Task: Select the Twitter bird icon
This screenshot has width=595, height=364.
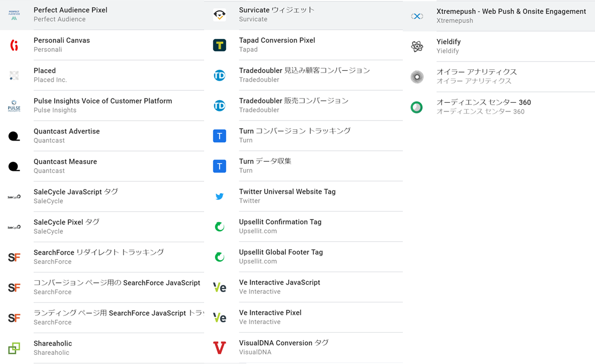Action: (x=219, y=196)
